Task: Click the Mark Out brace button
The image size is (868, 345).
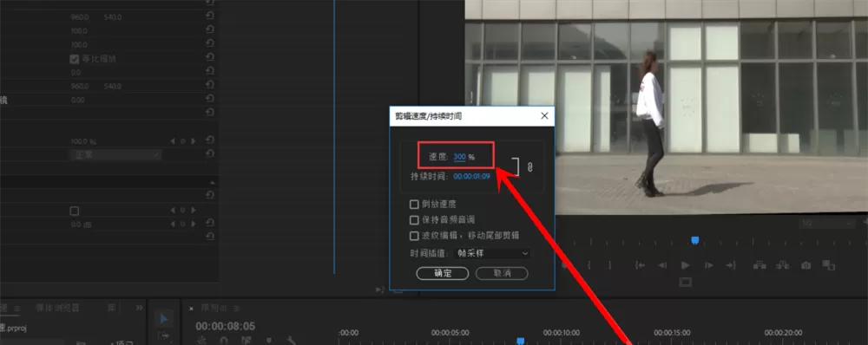Action: pyautogui.click(x=609, y=265)
